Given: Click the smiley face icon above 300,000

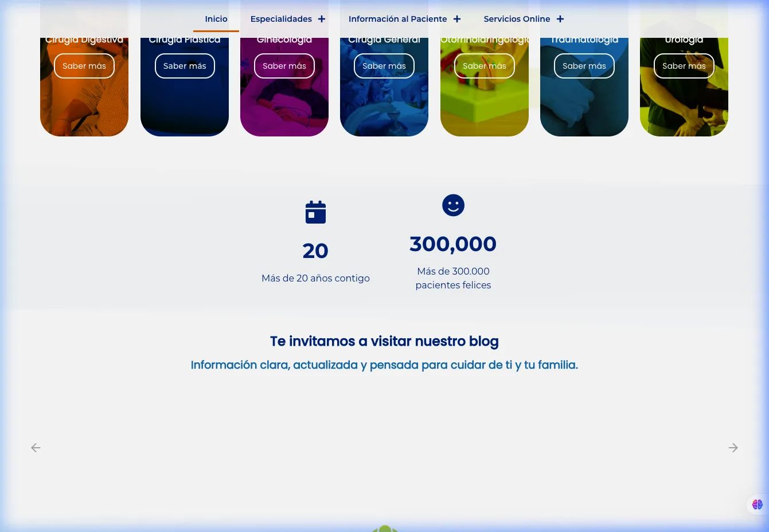Looking at the screenshot, I should [x=453, y=205].
